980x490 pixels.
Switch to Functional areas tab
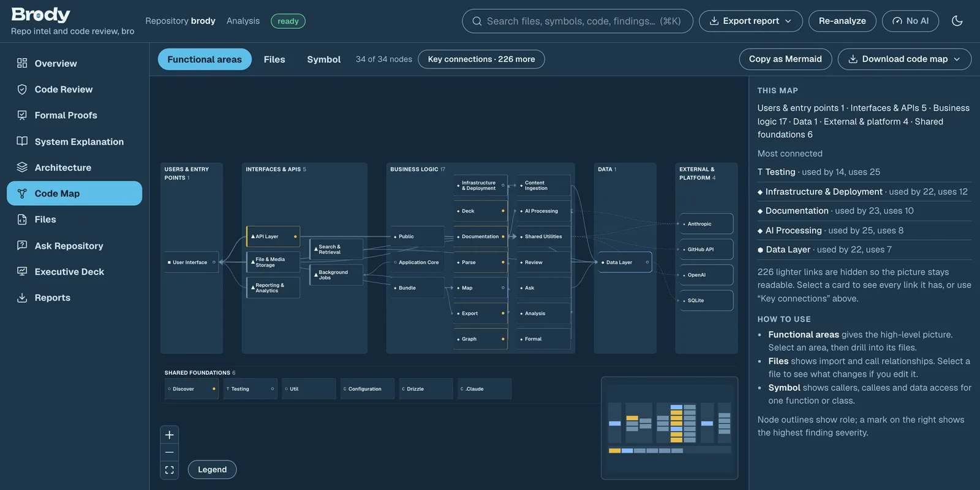(x=205, y=59)
